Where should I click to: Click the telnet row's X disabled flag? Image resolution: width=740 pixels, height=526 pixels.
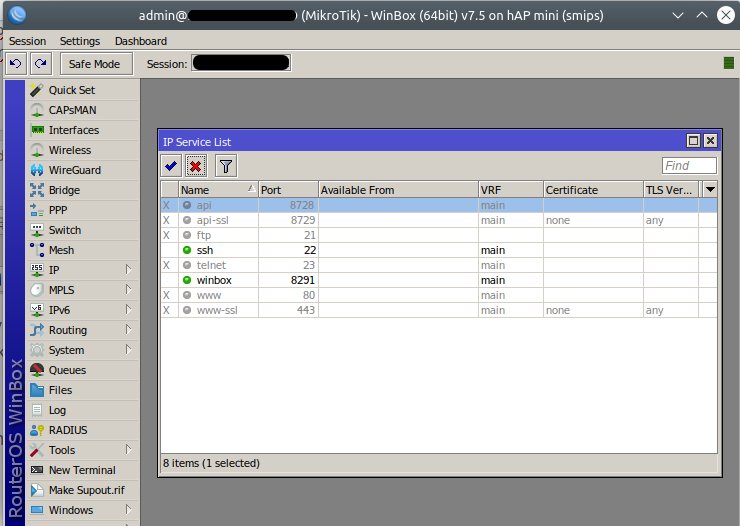pyautogui.click(x=166, y=265)
